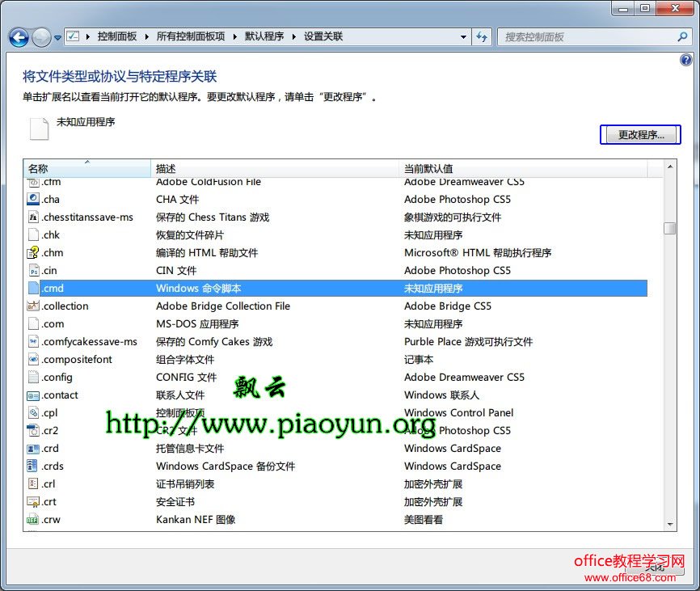Viewport: 700px width, 591px height.
Task: Click the .crt certificate file icon
Action: (x=33, y=502)
